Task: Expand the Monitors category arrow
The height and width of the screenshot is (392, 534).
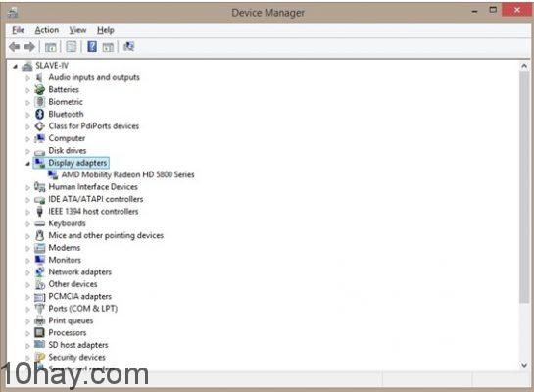Action: point(28,261)
